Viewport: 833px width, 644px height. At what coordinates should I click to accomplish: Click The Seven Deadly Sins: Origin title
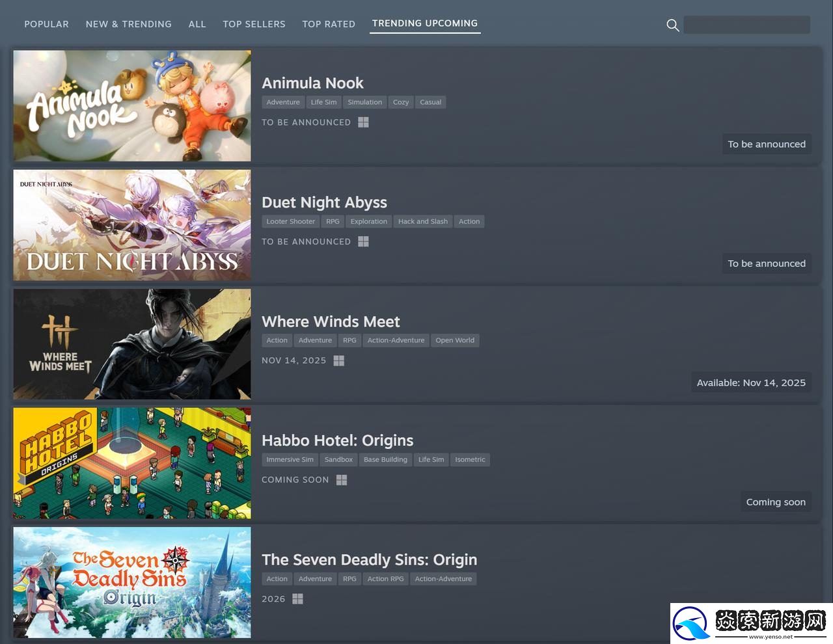click(369, 559)
